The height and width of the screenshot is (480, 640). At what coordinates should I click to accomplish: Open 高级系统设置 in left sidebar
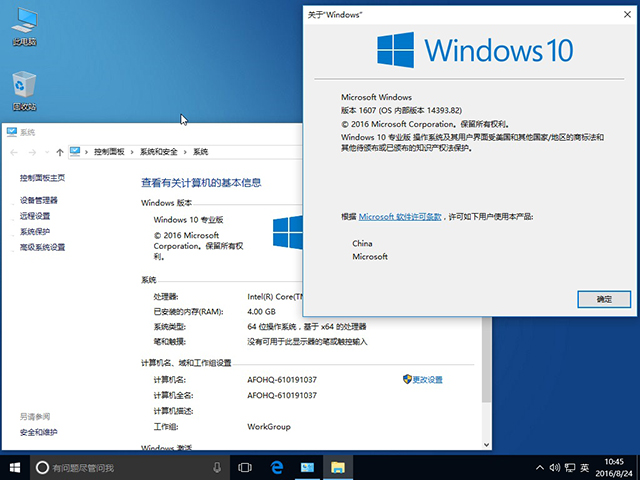click(x=43, y=247)
